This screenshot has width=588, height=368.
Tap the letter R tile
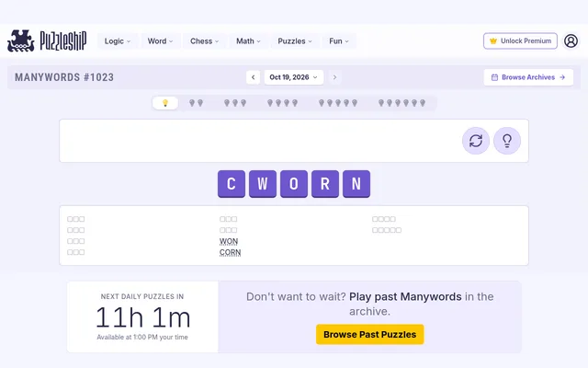[x=325, y=184]
